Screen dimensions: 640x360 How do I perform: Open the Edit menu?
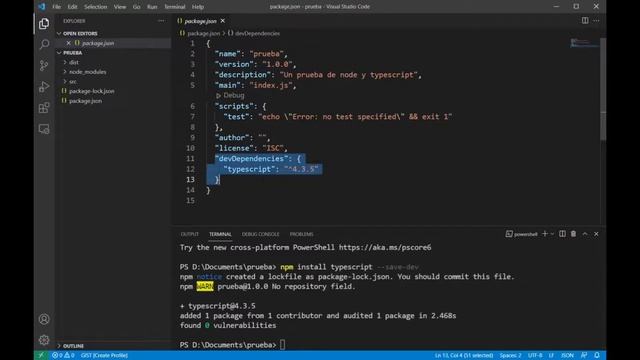(72, 7)
